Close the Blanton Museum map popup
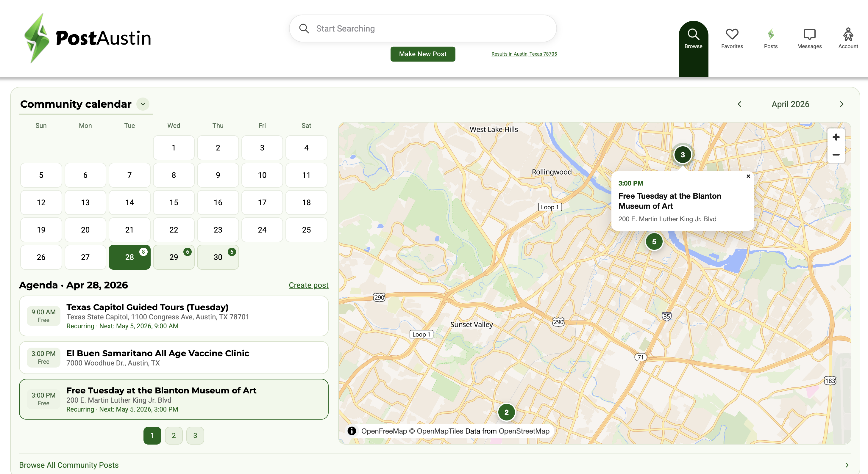This screenshot has height=474, width=868. (748, 176)
